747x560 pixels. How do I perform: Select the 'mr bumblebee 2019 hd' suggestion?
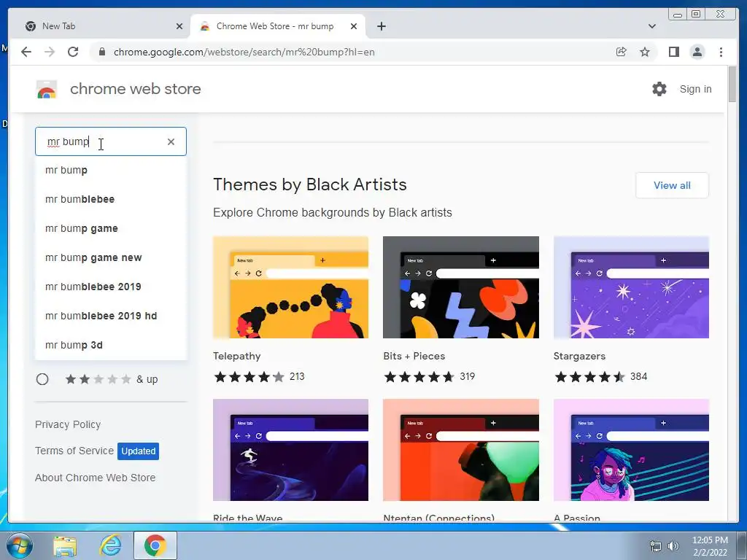point(111,316)
